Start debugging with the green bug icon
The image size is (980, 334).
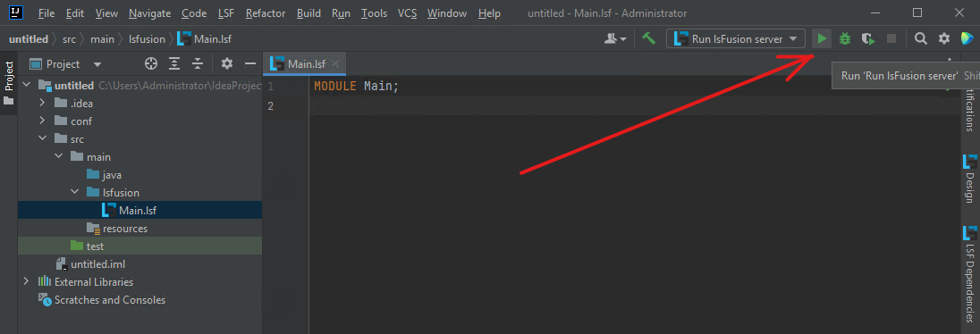click(x=845, y=38)
